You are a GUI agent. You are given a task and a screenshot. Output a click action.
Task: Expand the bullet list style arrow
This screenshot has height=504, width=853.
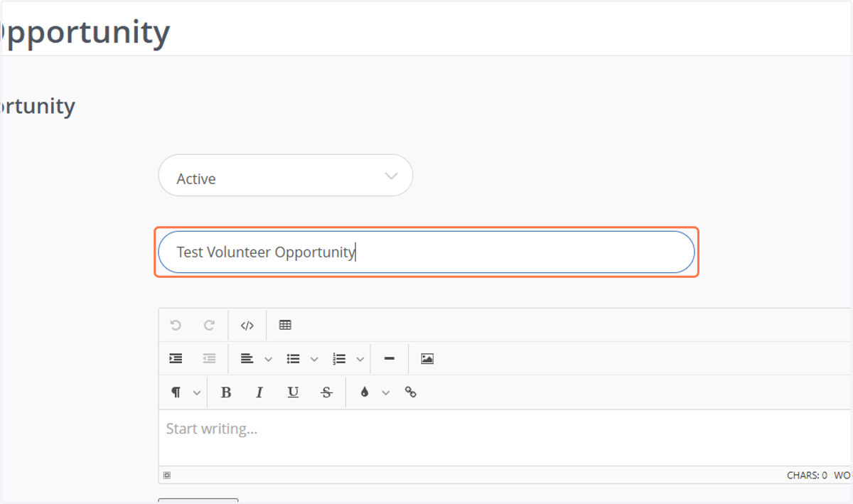click(x=314, y=360)
